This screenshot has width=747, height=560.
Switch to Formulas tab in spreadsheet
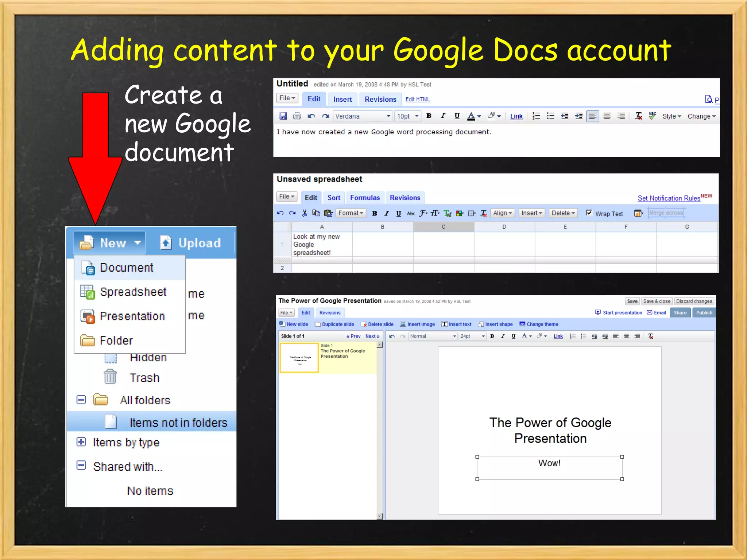[x=365, y=198]
